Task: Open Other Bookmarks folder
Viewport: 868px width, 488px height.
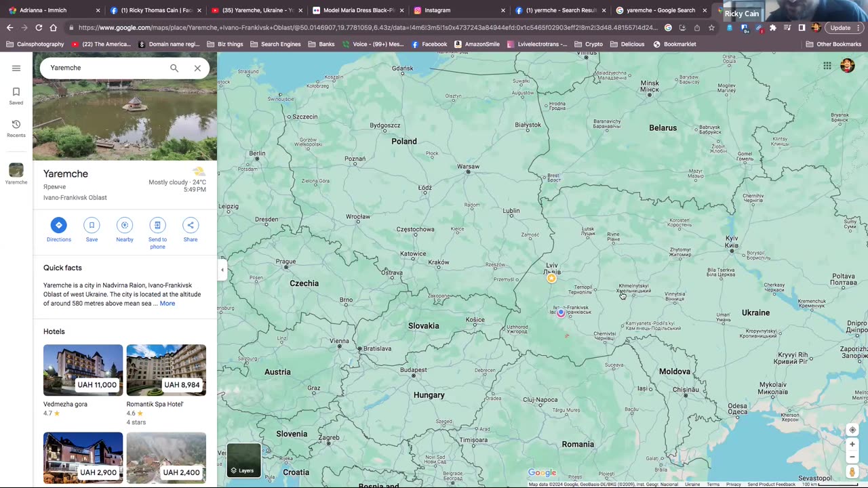Action: point(833,44)
